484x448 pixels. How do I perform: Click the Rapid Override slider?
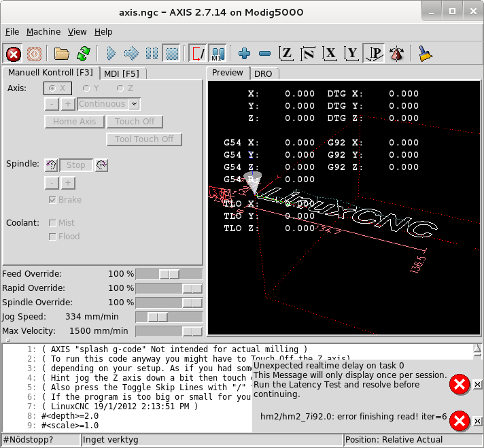169,288
